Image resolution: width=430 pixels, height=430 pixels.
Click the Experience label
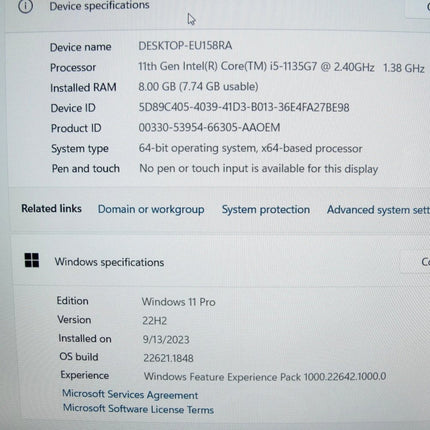(85, 376)
